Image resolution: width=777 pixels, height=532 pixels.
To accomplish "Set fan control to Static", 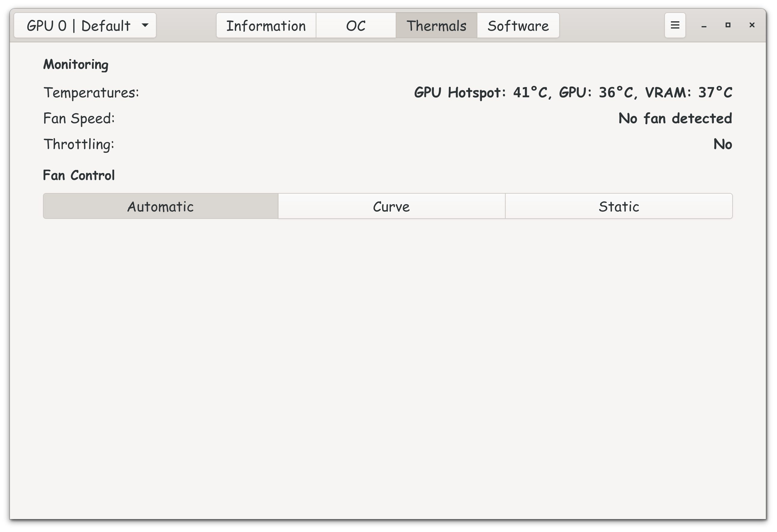I will 619,206.
